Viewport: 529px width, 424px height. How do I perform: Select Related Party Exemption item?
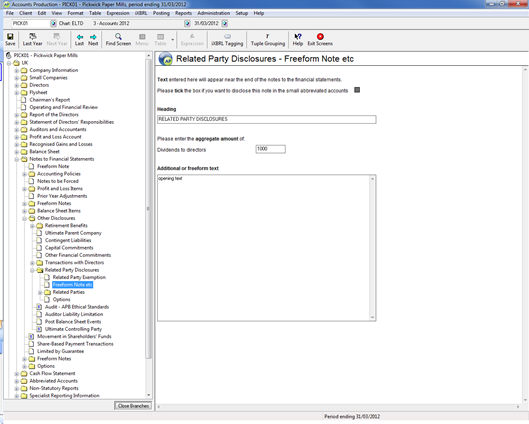(79, 277)
